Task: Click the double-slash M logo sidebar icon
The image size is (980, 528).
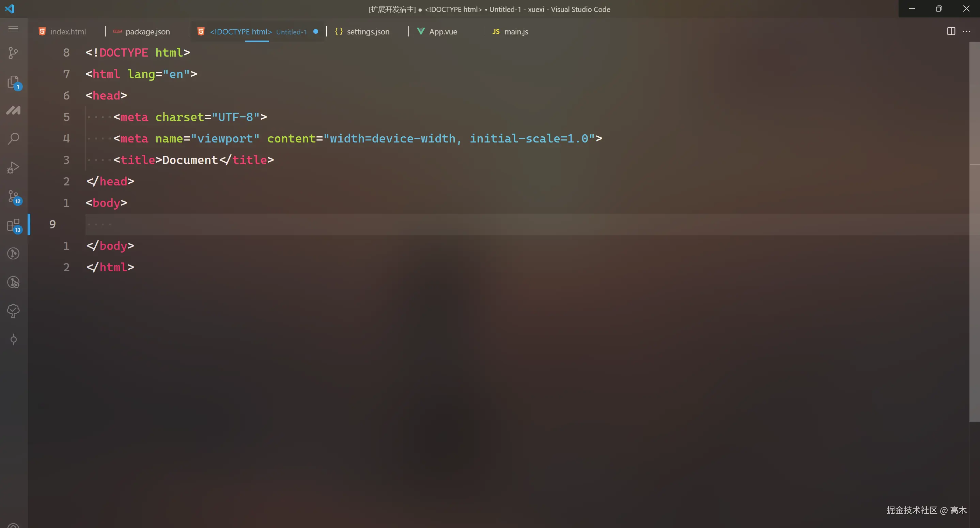Action: tap(13, 110)
